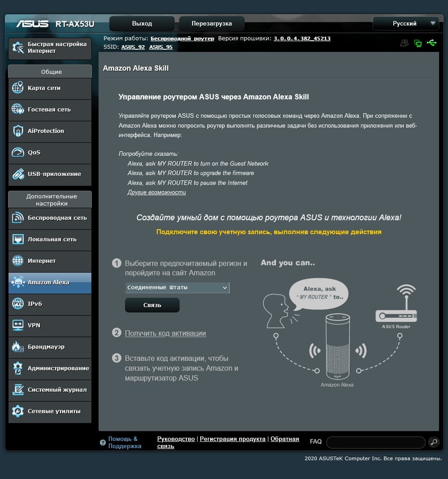Viewport: 448px width, 479px height.
Task: Open QoS speedometer icon
Action: [18, 152]
